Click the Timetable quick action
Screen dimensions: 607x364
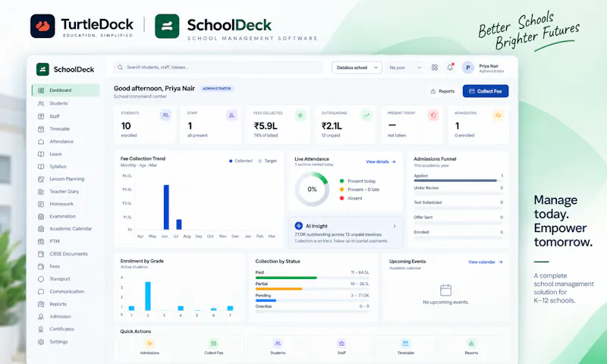click(x=405, y=347)
